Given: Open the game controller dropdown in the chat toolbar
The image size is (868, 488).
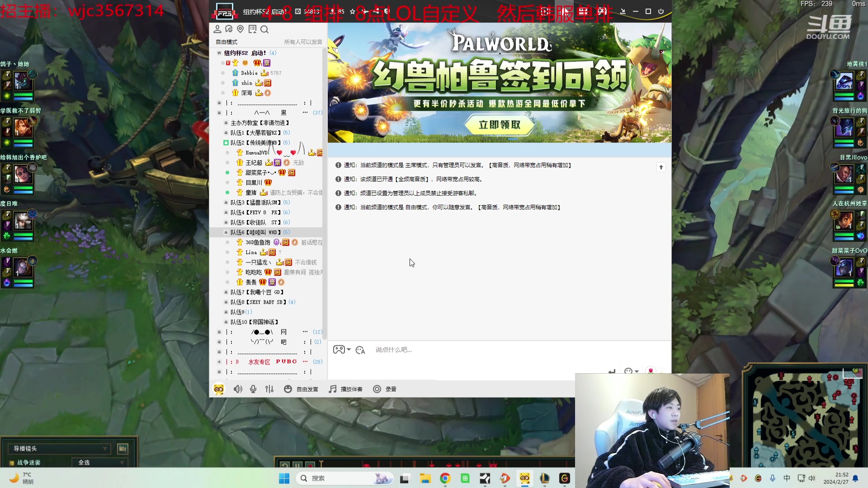Looking at the screenshot, I should tap(342, 350).
